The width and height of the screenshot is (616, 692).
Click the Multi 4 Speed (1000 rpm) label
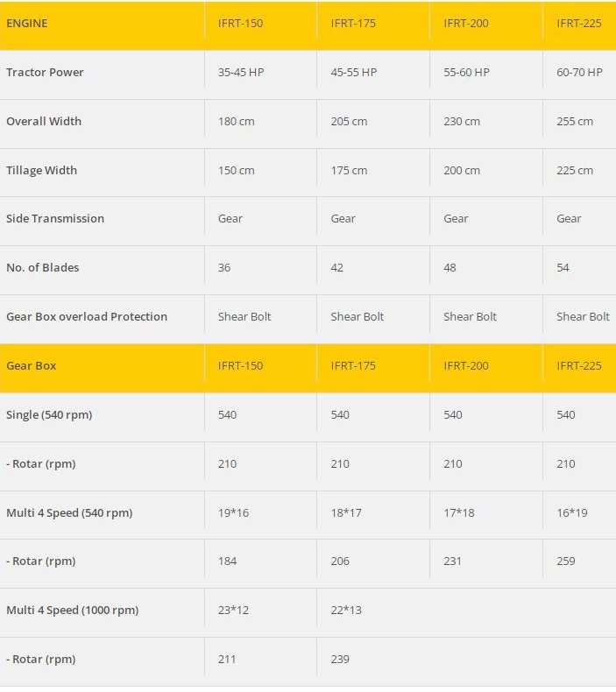tap(73, 610)
